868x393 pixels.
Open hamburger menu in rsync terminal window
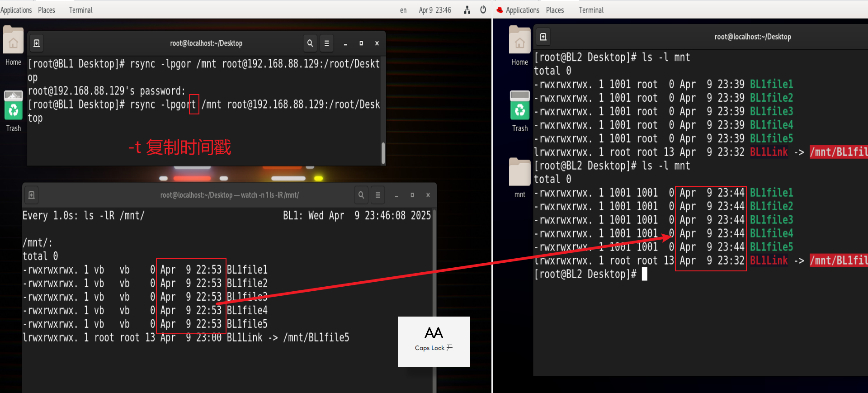tap(326, 43)
